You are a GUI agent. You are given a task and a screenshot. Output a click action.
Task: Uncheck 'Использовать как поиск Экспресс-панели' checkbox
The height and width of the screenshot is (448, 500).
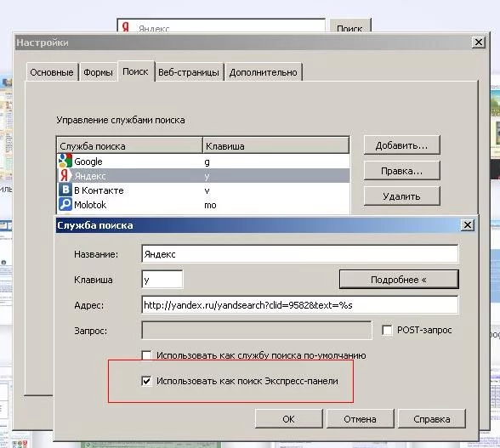click(x=146, y=381)
